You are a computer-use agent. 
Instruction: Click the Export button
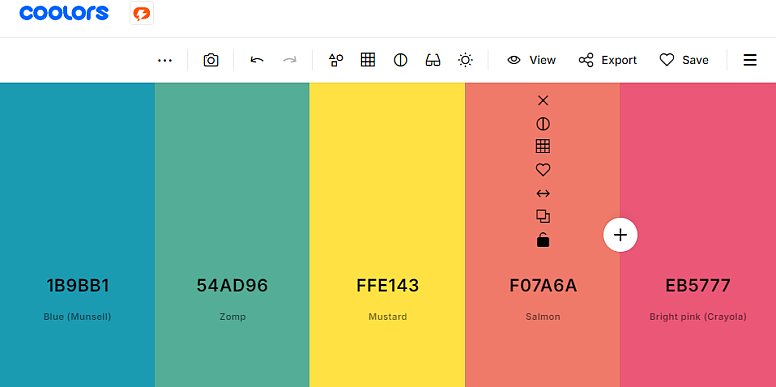(608, 60)
